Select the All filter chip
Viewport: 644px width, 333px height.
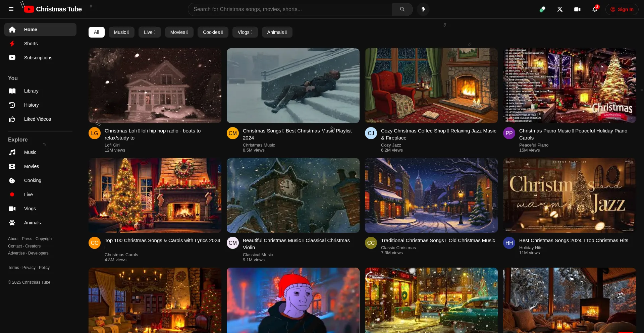click(97, 32)
